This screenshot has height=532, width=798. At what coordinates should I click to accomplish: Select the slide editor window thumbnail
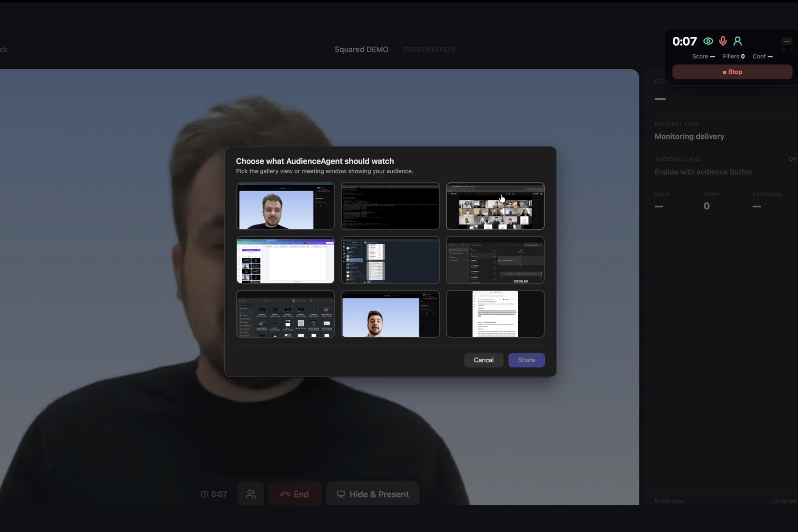[x=285, y=260]
